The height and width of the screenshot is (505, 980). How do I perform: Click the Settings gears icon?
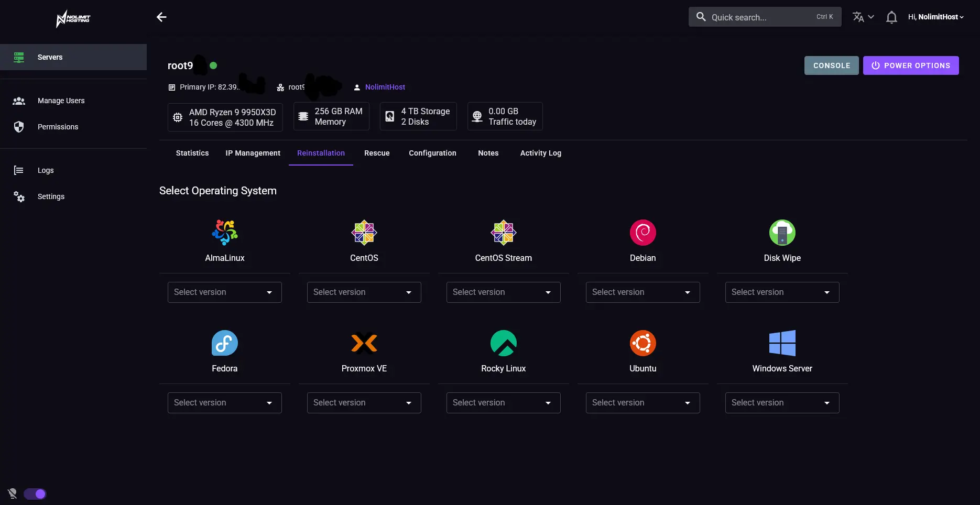(19, 196)
